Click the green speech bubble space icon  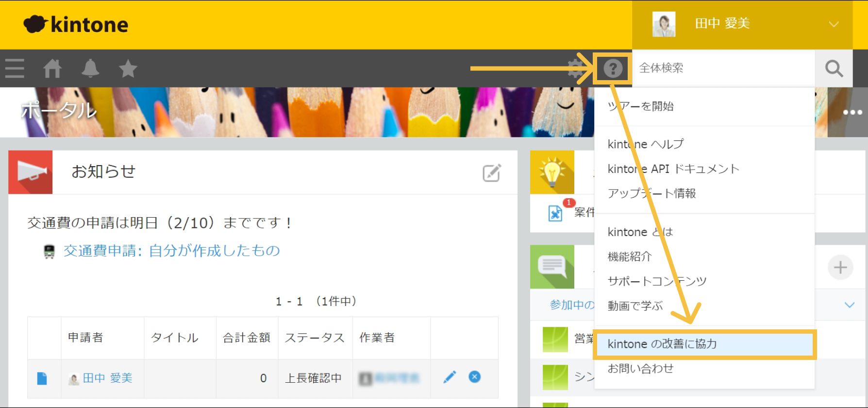tap(552, 267)
